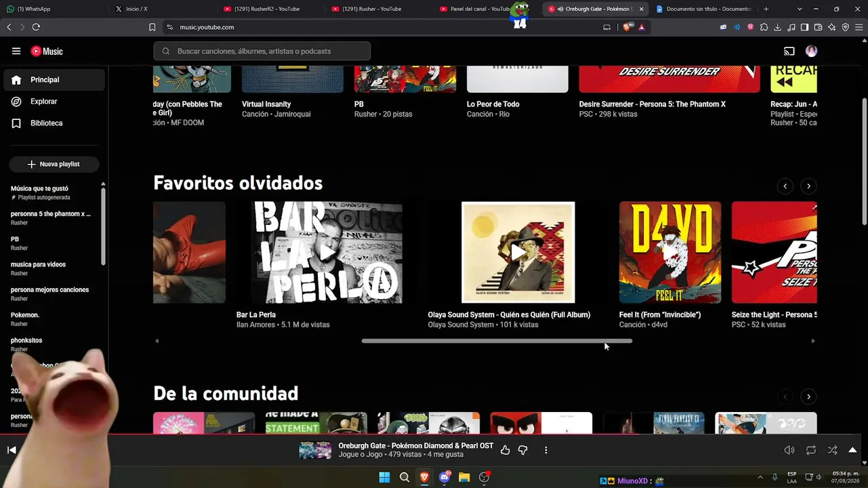Click the Favoritos olvidados horizontal scrollbar
The width and height of the screenshot is (868, 488).
497,341
